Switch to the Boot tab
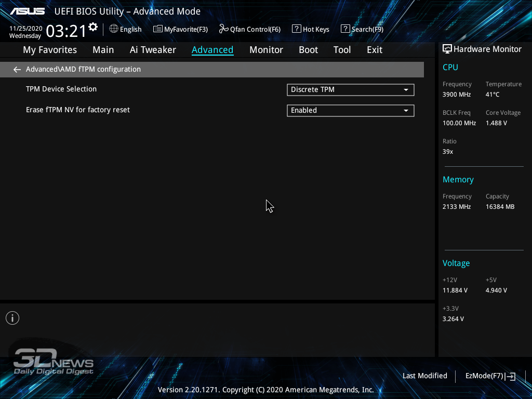 (309, 50)
